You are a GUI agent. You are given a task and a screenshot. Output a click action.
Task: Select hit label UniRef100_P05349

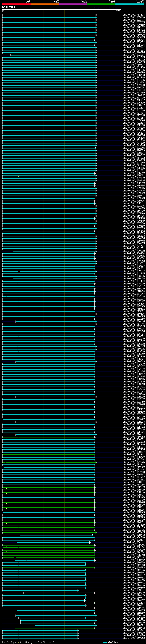(x=134, y=221)
